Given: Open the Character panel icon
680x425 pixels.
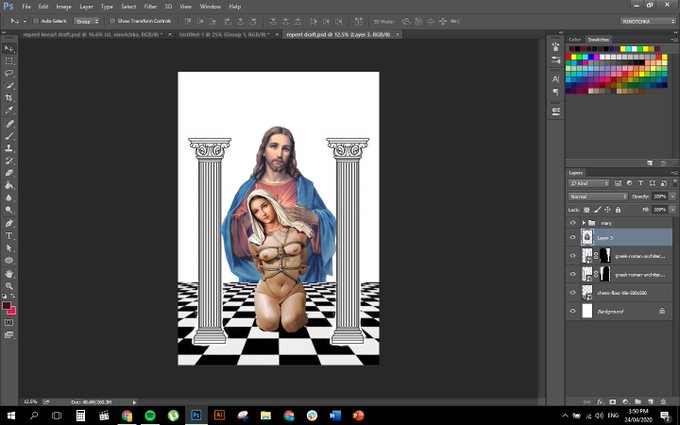Looking at the screenshot, I should 556,79.
